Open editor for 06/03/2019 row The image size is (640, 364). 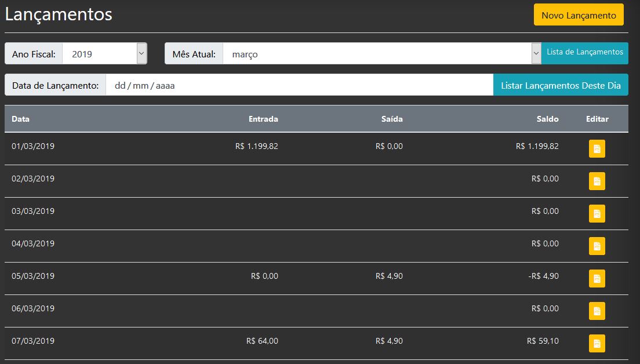597,311
